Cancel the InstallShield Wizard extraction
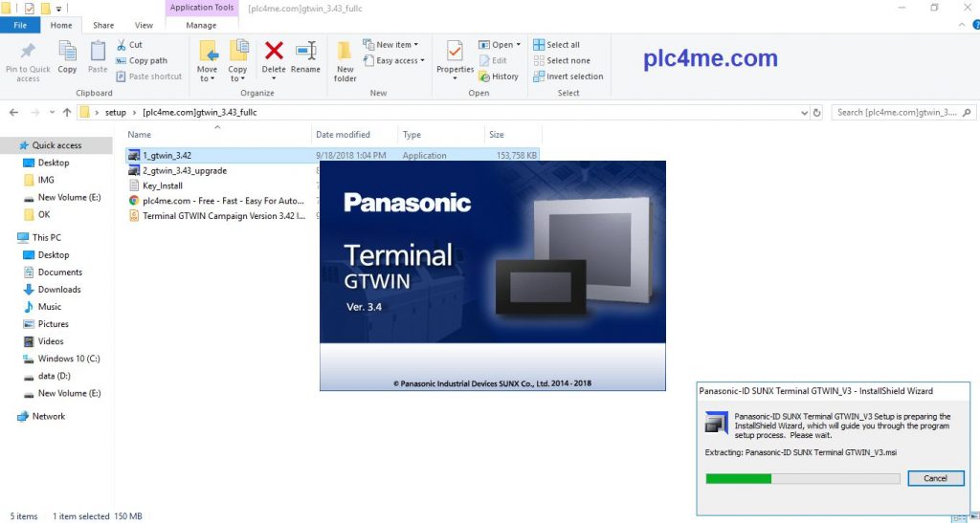980x523 pixels. pos(935,478)
